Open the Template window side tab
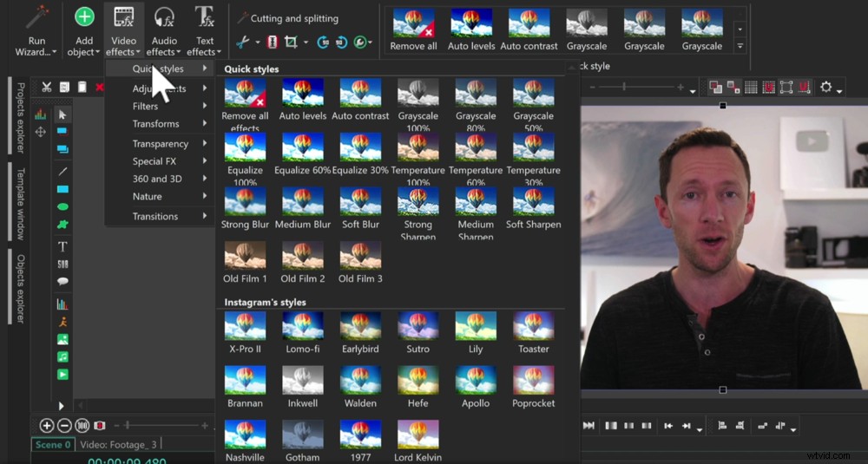The height and width of the screenshot is (464, 868). (x=20, y=204)
